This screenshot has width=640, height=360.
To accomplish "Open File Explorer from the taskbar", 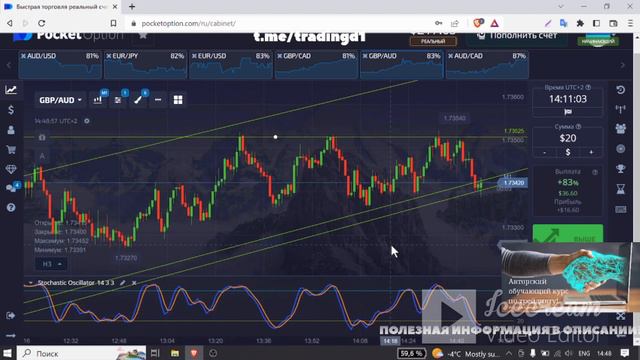I will [175, 353].
